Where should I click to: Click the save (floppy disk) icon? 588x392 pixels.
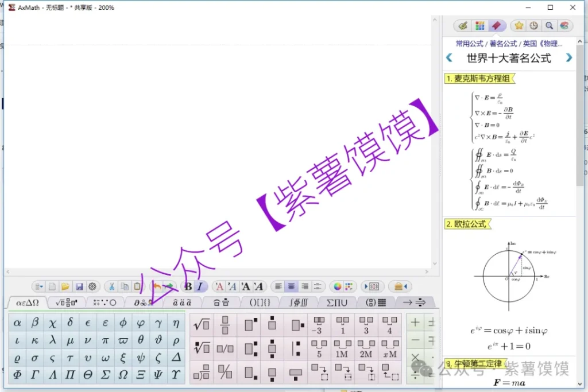pos(79,286)
